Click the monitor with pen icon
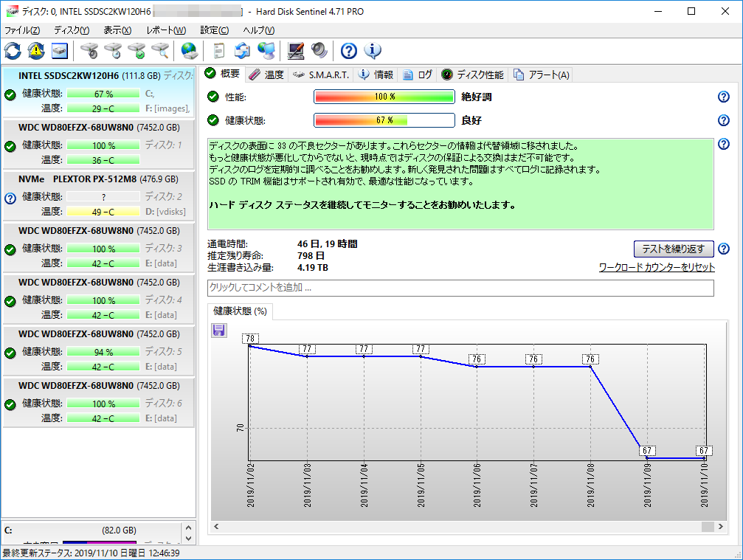 click(296, 51)
